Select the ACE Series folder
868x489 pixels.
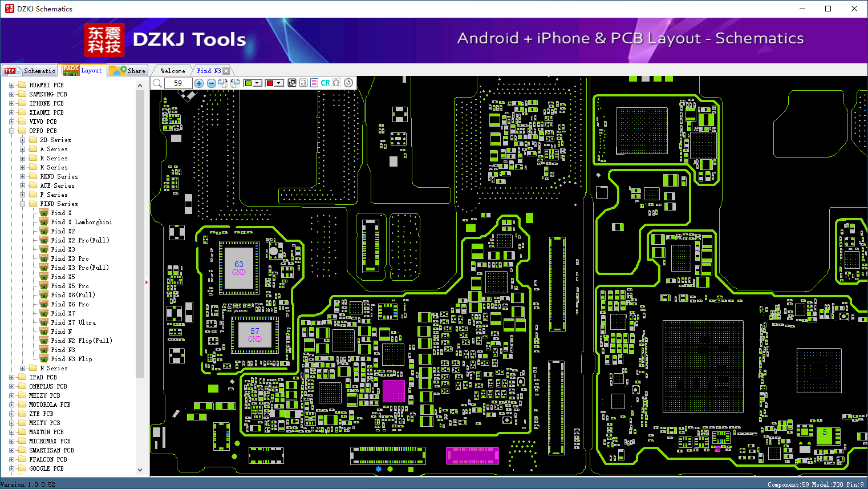click(57, 185)
